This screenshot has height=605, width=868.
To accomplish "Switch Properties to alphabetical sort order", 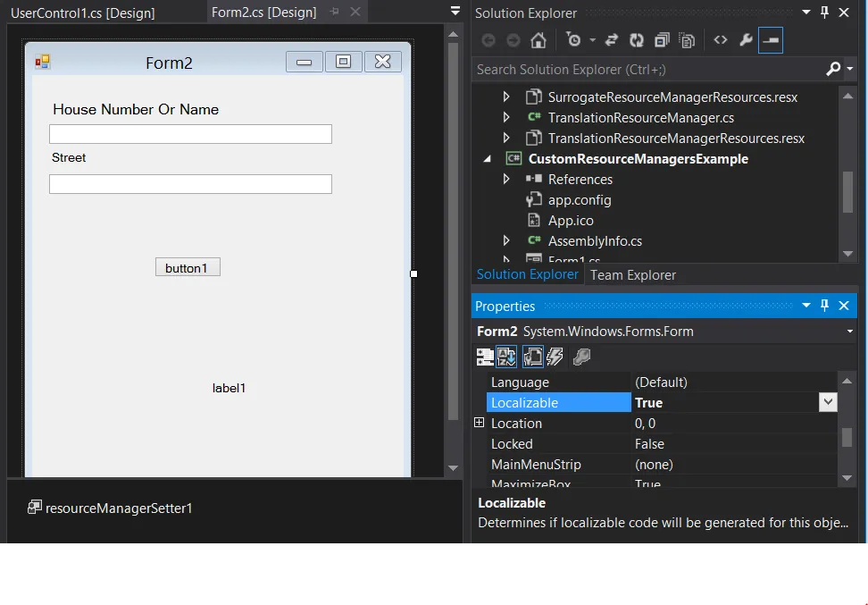I will [x=506, y=356].
